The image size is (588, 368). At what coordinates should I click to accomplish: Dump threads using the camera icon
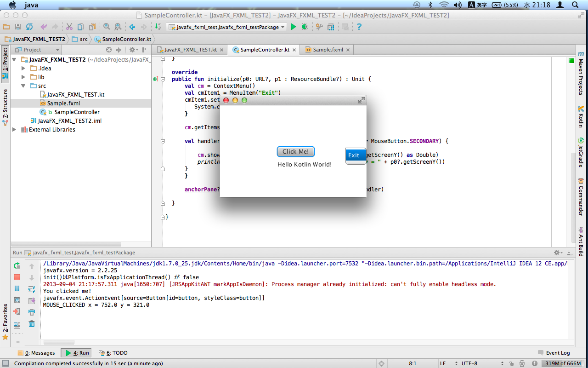coord(17,300)
